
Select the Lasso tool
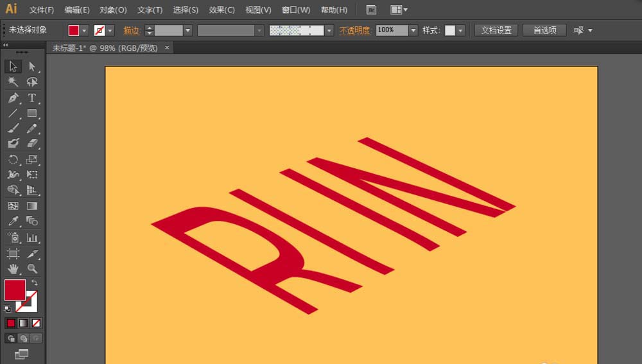click(32, 82)
